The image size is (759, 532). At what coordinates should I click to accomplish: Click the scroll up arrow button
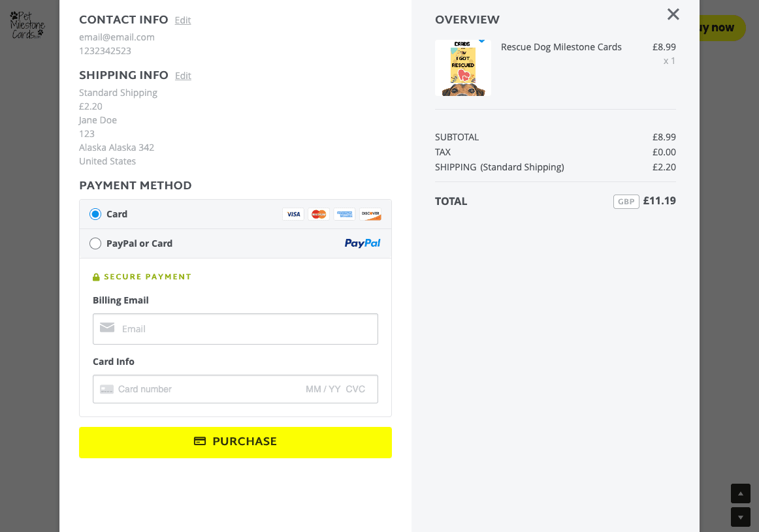(740, 493)
